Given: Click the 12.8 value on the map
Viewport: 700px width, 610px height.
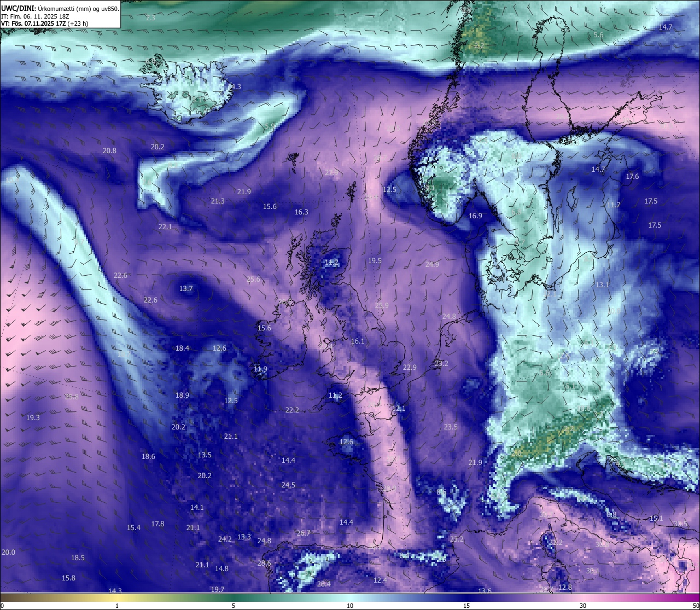Looking at the screenshot, I should tap(565, 588).
